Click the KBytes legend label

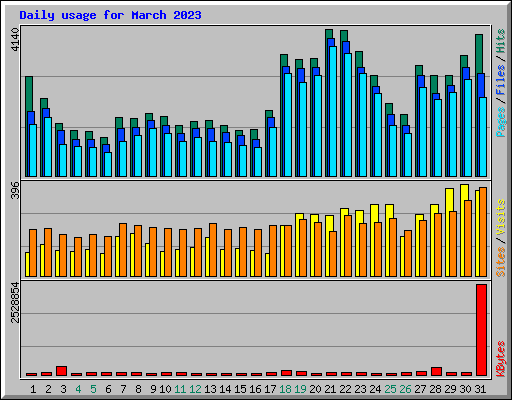[501, 359]
